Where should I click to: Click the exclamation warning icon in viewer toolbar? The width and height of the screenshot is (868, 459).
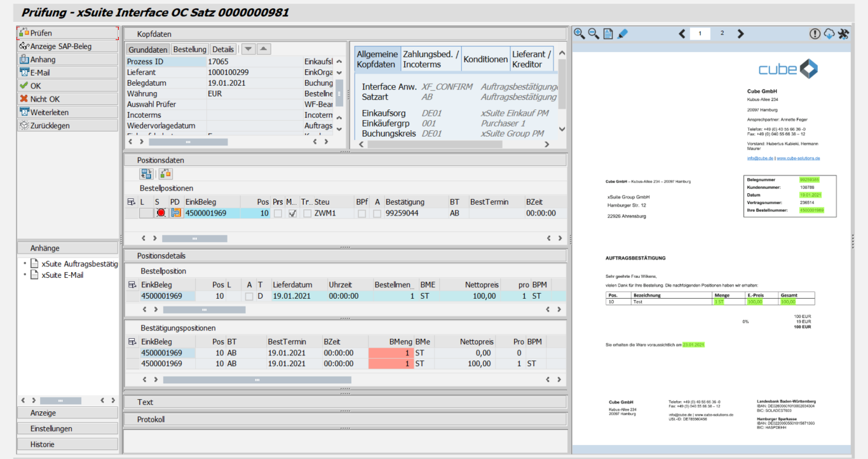814,34
